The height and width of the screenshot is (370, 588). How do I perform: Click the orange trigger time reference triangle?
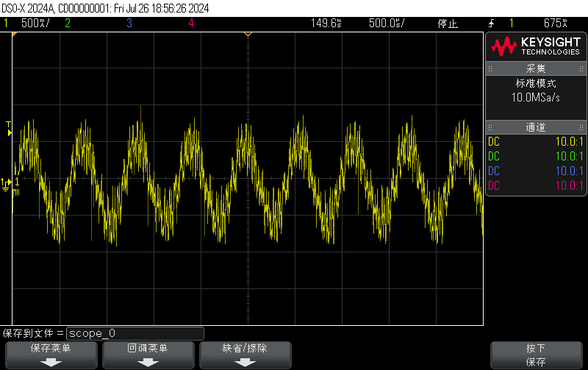tap(248, 35)
